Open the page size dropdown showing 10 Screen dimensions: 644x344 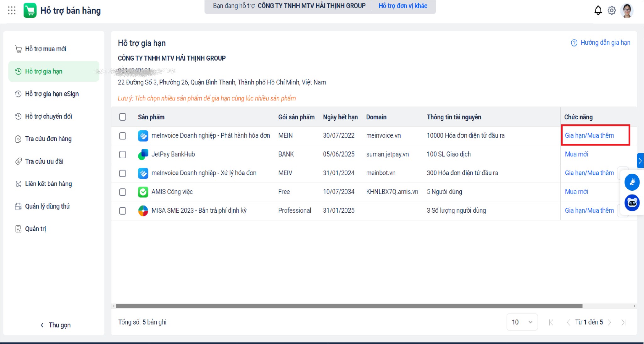522,322
